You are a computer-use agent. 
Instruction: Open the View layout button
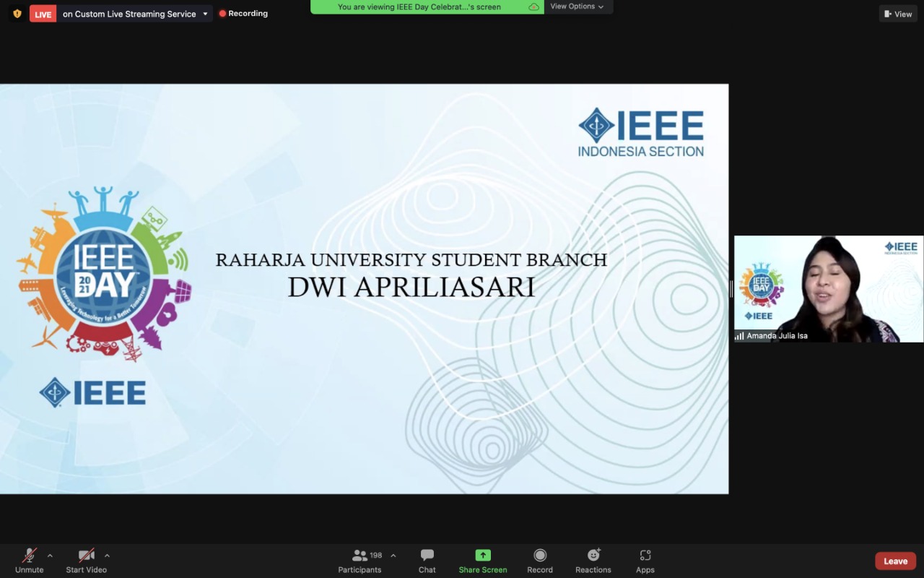(x=898, y=14)
